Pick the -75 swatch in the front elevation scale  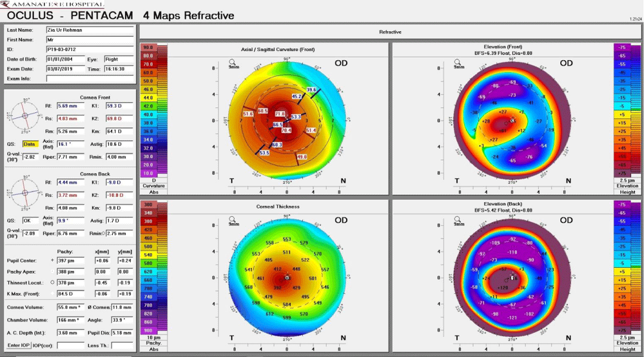(623, 48)
